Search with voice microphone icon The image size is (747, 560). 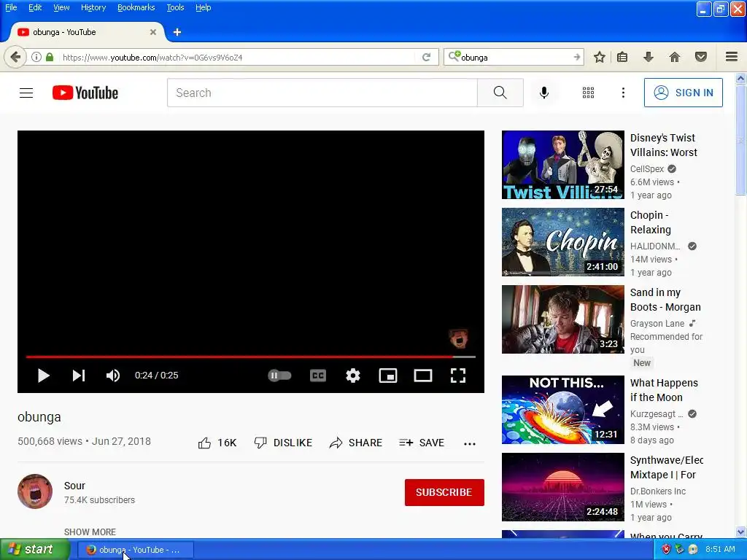pyautogui.click(x=544, y=93)
